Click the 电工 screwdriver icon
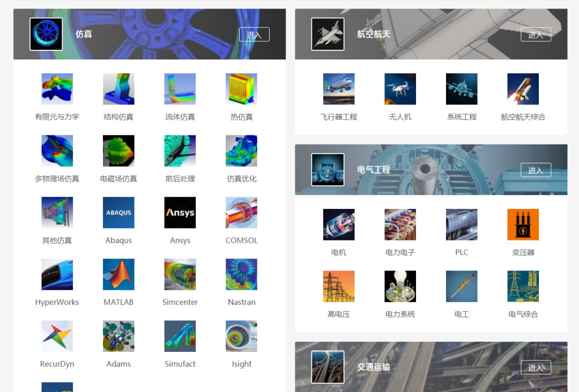The image size is (579, 392). pyautogui.click(x=462, y=287)
